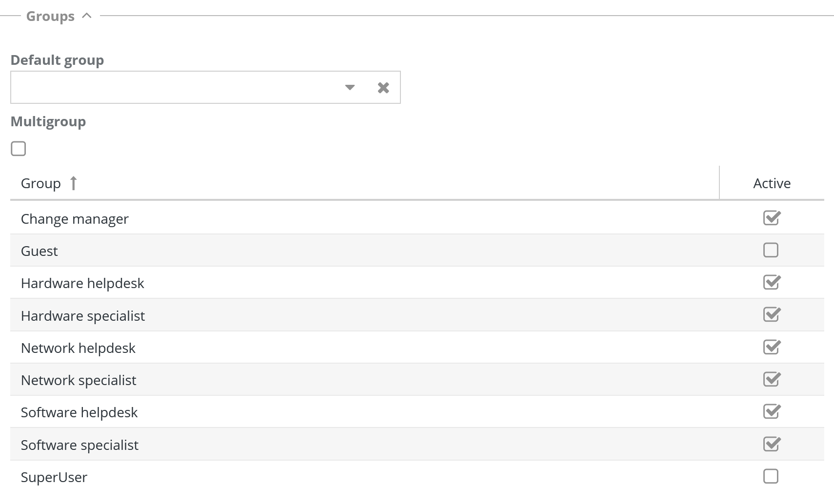Click the Group column header
Image resolution: width=834 pixels, height=504 pixels.
click(x=41, y=183)
